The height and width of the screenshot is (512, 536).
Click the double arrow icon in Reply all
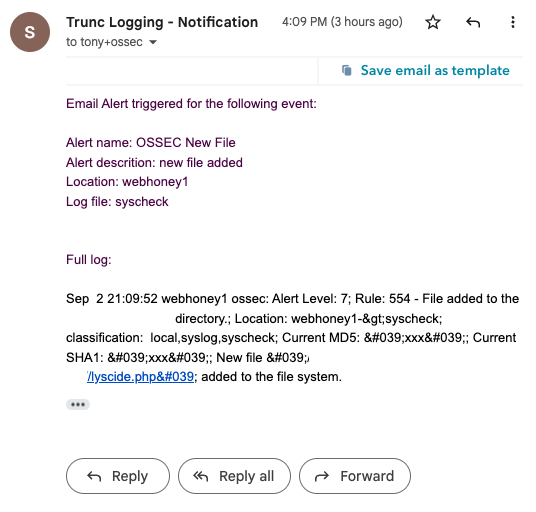[201, 476]
